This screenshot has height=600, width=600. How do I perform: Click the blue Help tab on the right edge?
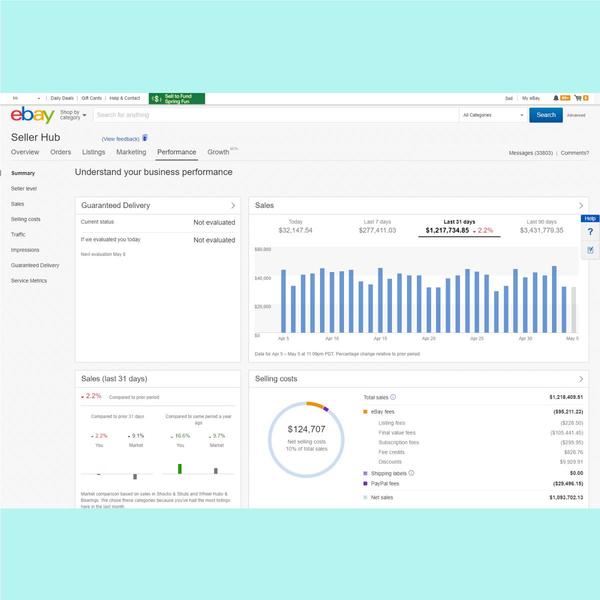(590, 218)
